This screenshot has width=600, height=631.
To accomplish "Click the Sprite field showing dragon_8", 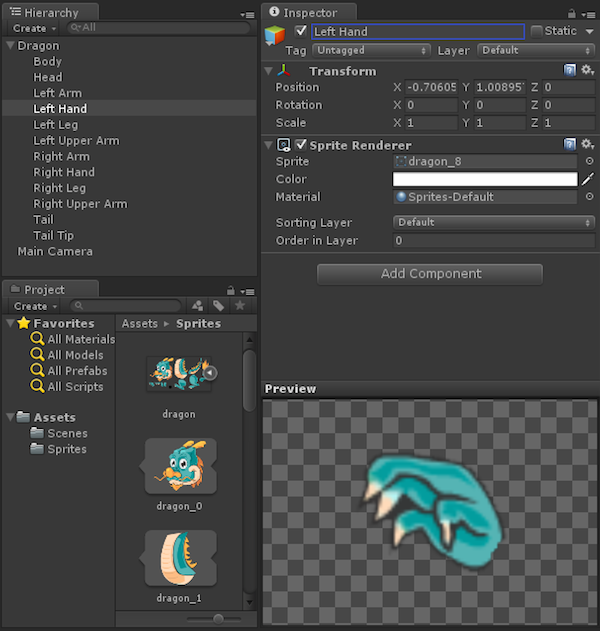I will coord(485,161).
